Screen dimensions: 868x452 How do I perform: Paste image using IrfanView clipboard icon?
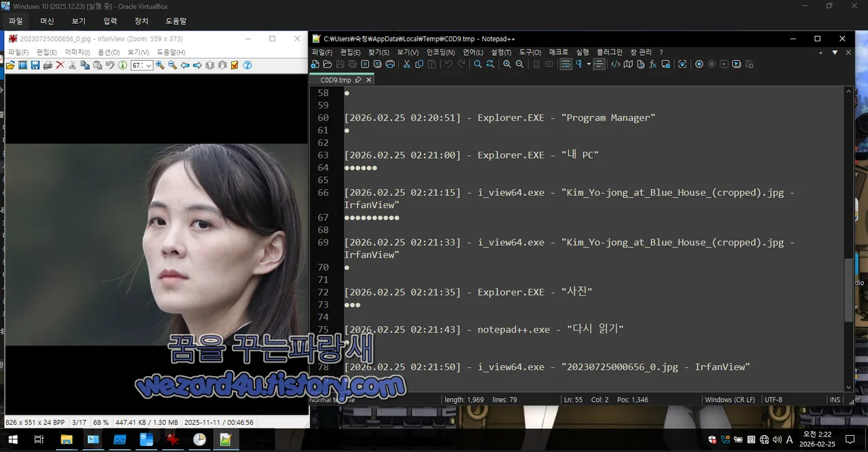[97, 65]
